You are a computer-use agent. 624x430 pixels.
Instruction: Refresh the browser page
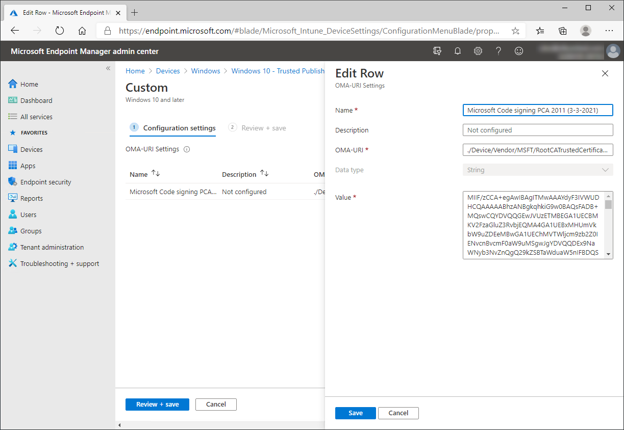coord(60,31)
